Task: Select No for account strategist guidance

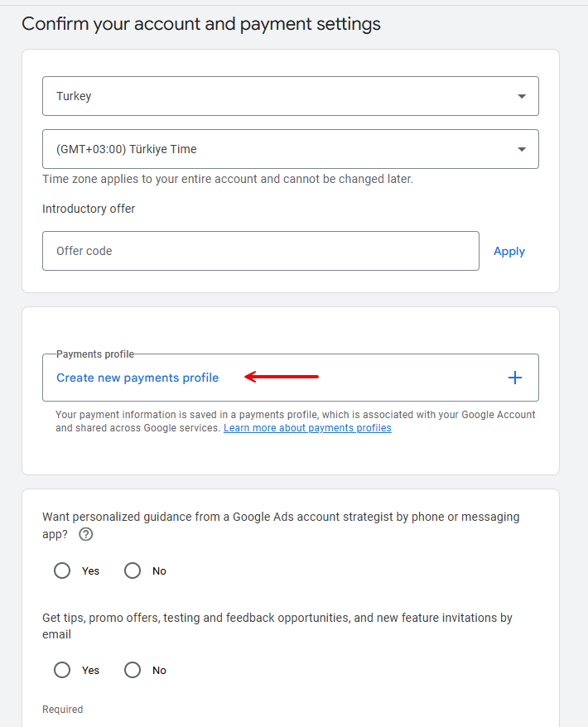Action: pyautogui.click(x=133, y=571)
